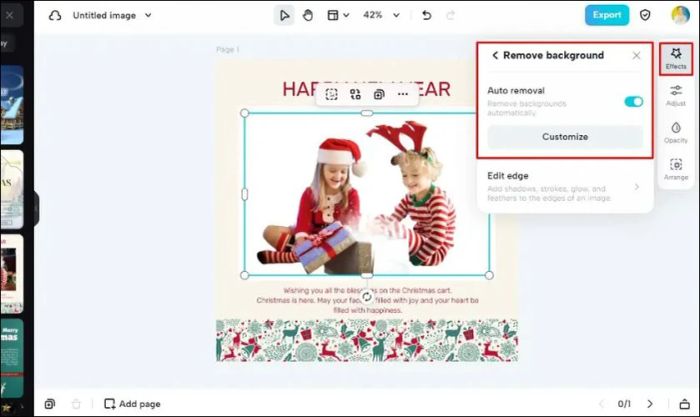Click the rotate handle below the image

click(367, 297)
